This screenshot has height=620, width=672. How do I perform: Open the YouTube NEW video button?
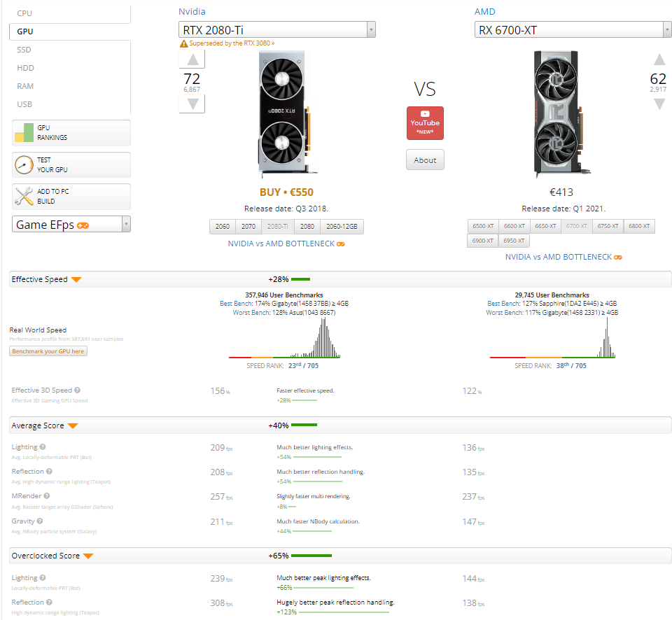[x=425, y=123]
